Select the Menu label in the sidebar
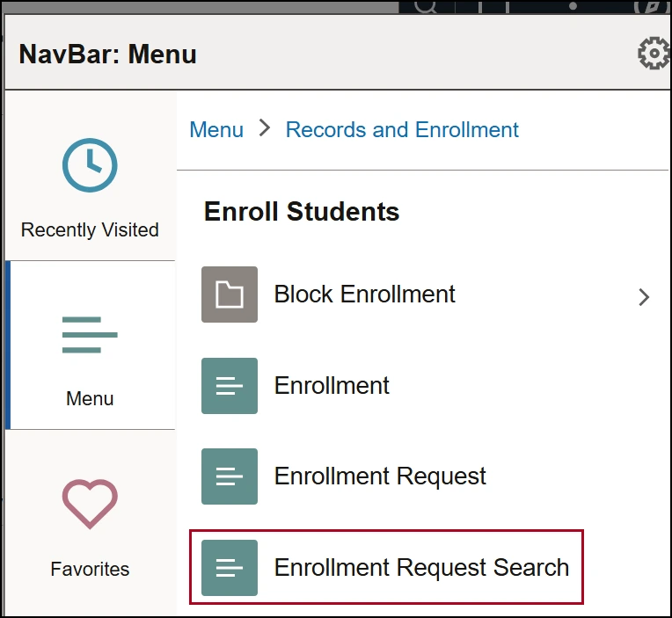The width and height of the screenshot is (672, 618). (x=90, y=399)
